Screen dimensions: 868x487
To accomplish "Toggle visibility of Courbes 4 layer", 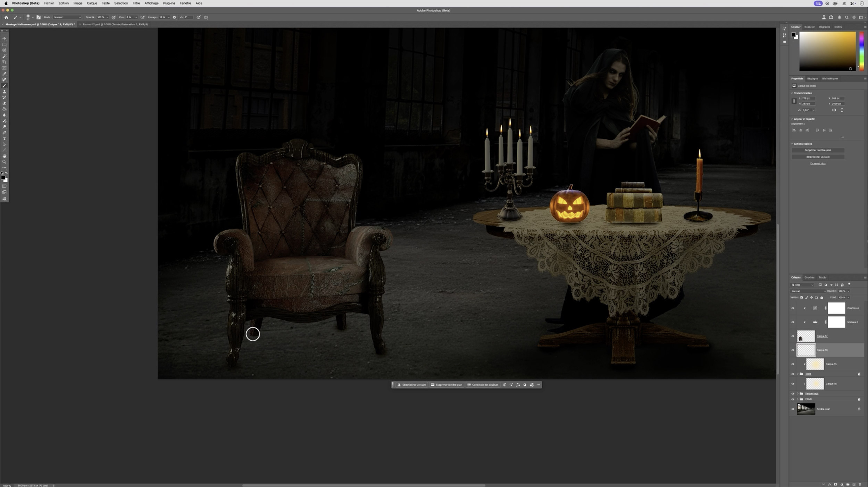I will coord(793,308).
